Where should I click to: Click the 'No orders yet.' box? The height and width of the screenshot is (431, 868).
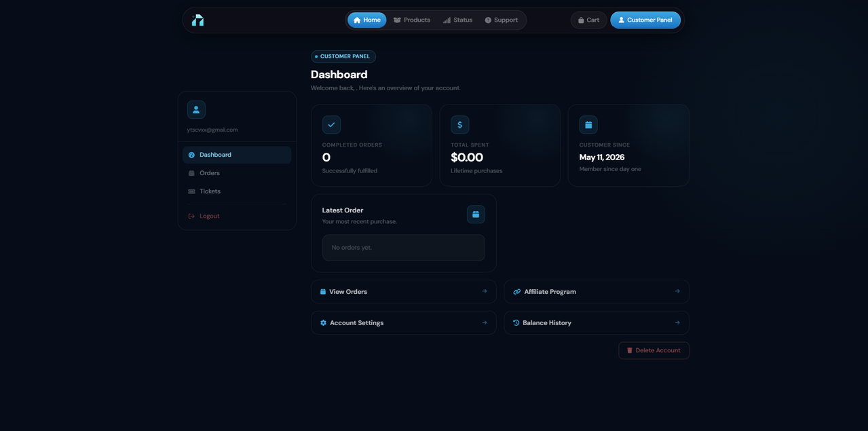tap(404, 248)
